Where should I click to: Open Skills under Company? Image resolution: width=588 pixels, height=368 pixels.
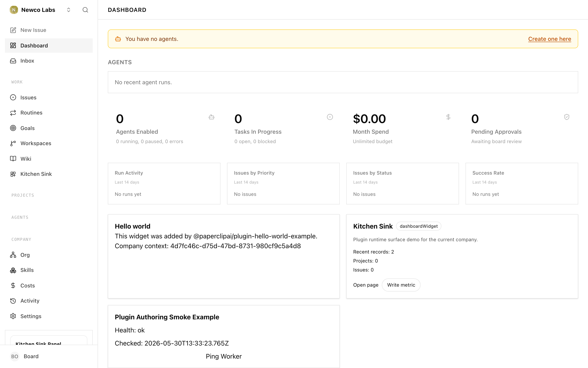[49, 270]
